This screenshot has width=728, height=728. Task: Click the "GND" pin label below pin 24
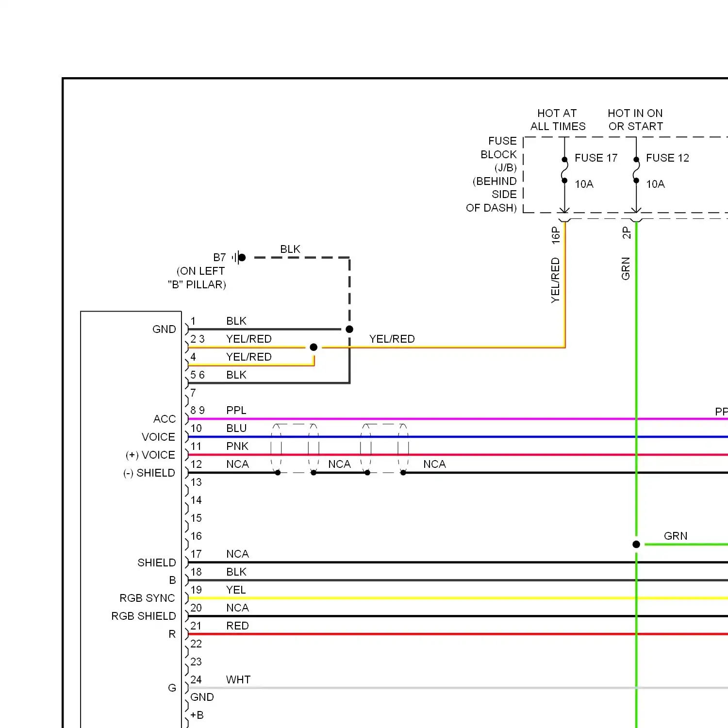pyautogui.click(x=202, y=697)
